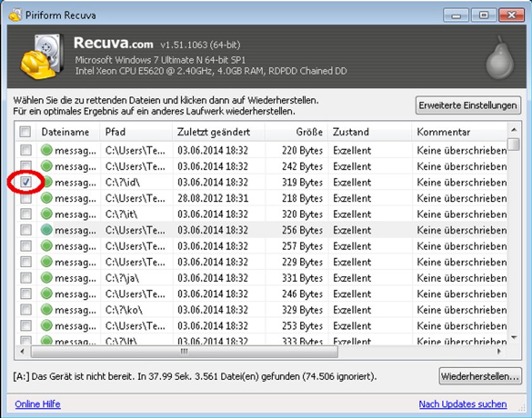This screenshot has width=532, height=418.
Task: Maximize the Piriform Recuva window
Action: (483, 15)
